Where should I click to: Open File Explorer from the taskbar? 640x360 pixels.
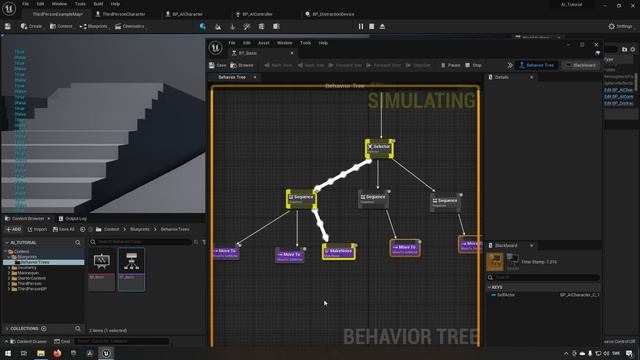click(x=41, y=353)
